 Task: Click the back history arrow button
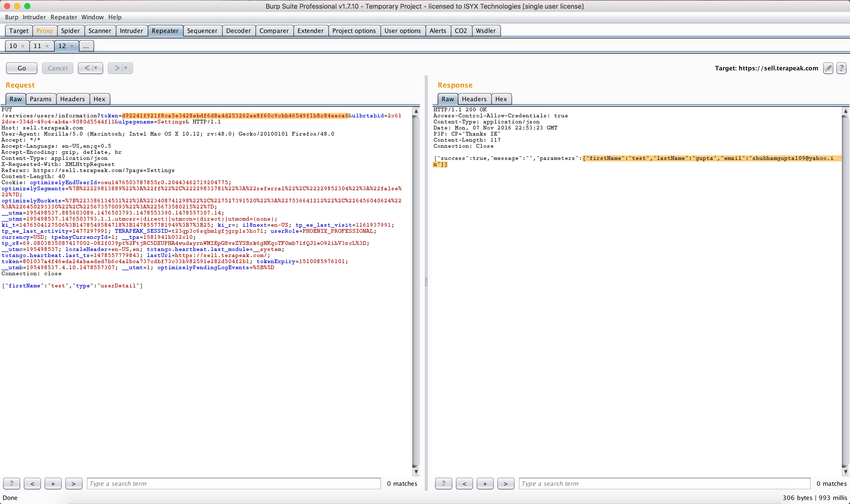pos(87,68)
